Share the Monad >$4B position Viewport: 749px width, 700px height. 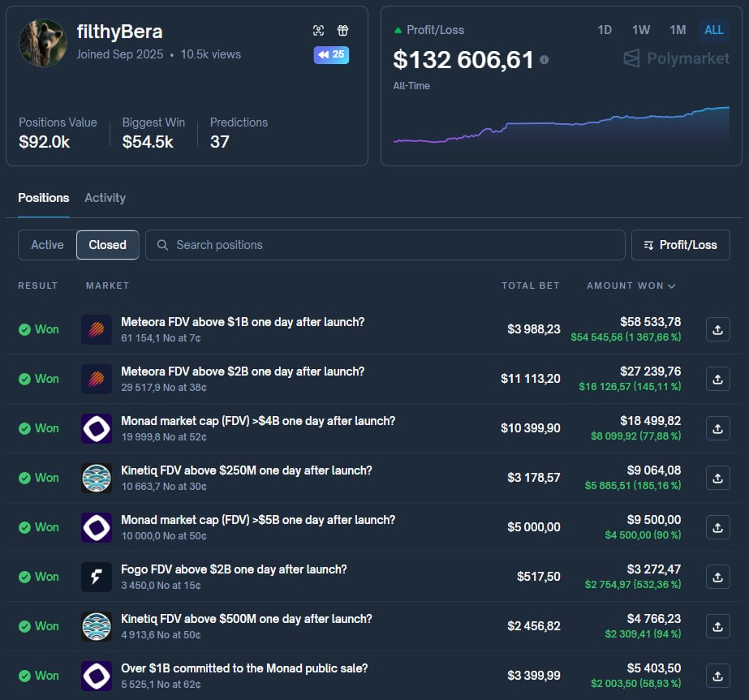click(717, 428)
